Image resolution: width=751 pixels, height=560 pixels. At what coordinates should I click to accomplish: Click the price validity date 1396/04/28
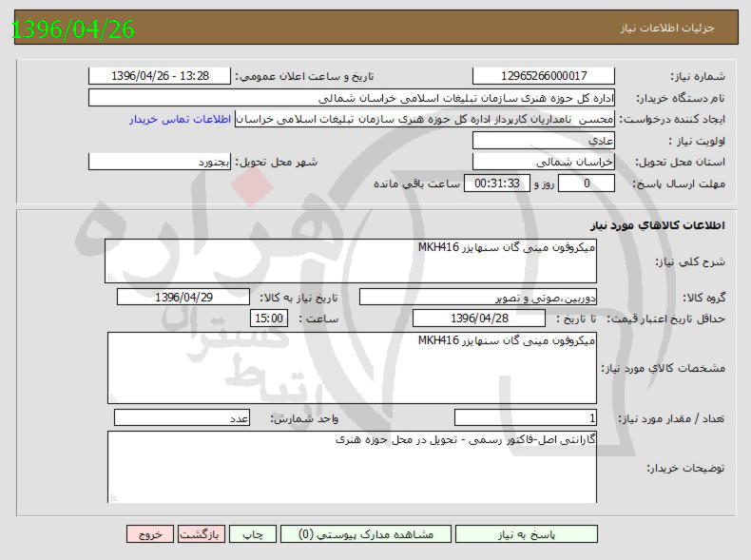[479, 319]
